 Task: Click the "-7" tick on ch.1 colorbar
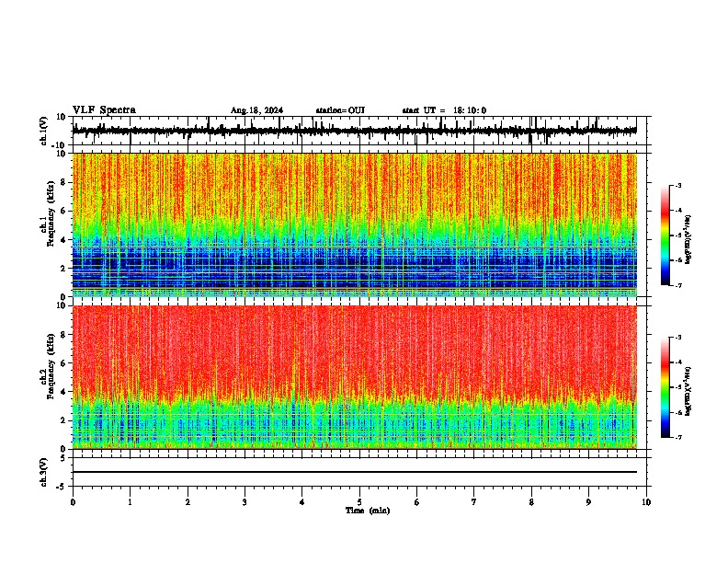pyautogui.click(x=678, y=286)
